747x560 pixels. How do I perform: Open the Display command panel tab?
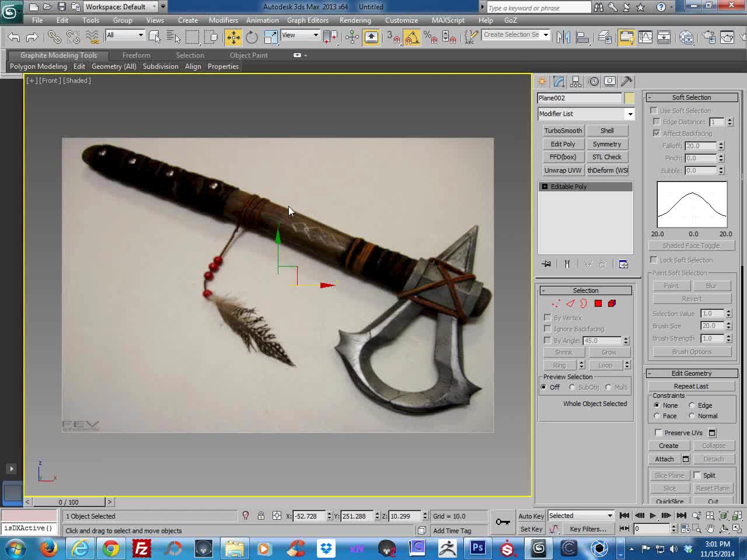point(610,82)
